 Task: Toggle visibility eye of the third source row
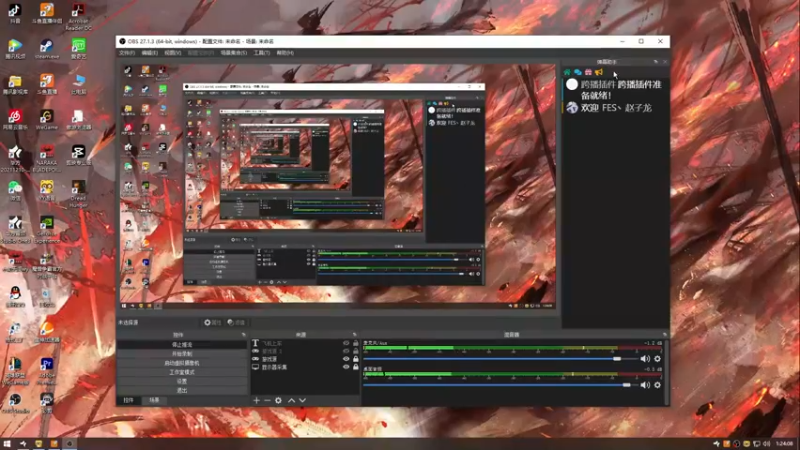(x=346, y=359)
